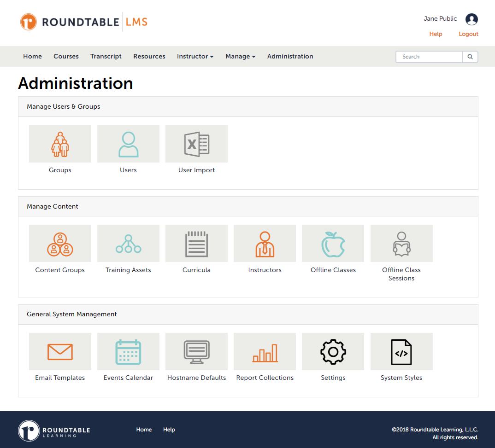This screenshot has height=448, width=495.
Task: Select the Transcript navigation item
Action: click(106, 56)
